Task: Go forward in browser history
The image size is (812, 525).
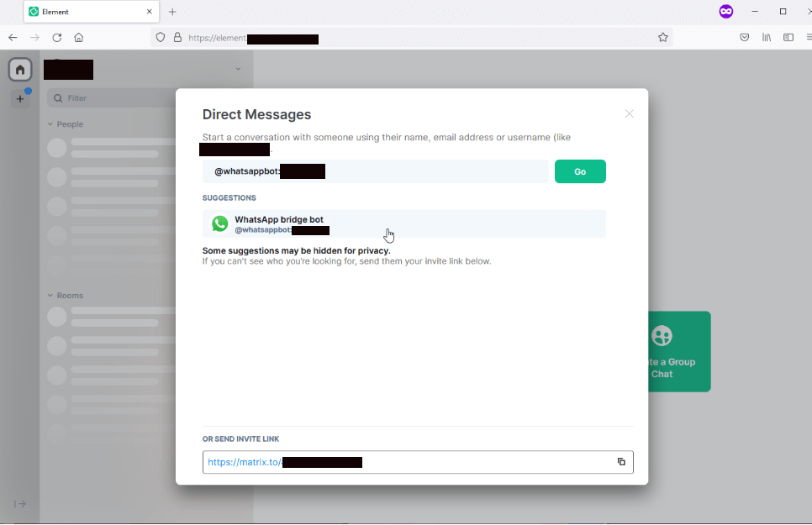Action: point(34,37)
